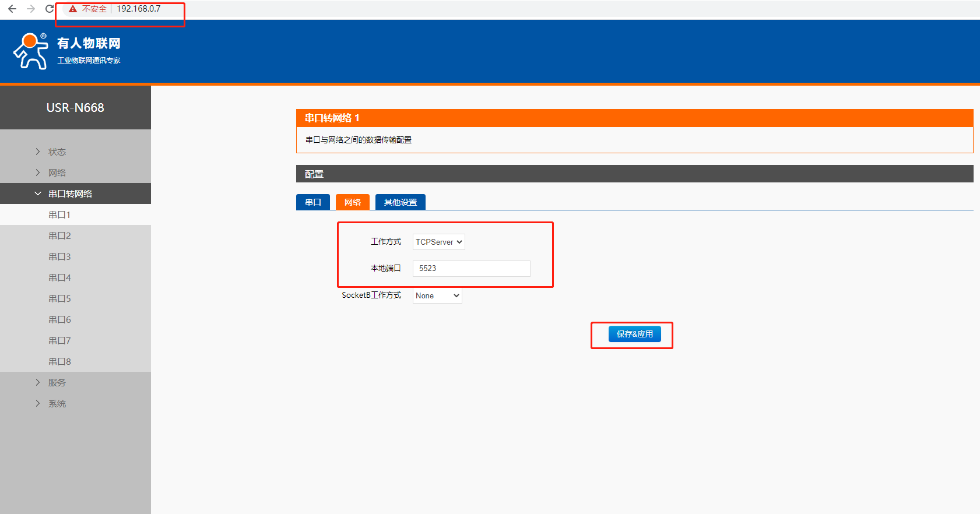This screenshot has width=980, height=514.
Task: Click the 保存&应用 button
Action: [634, 334]
